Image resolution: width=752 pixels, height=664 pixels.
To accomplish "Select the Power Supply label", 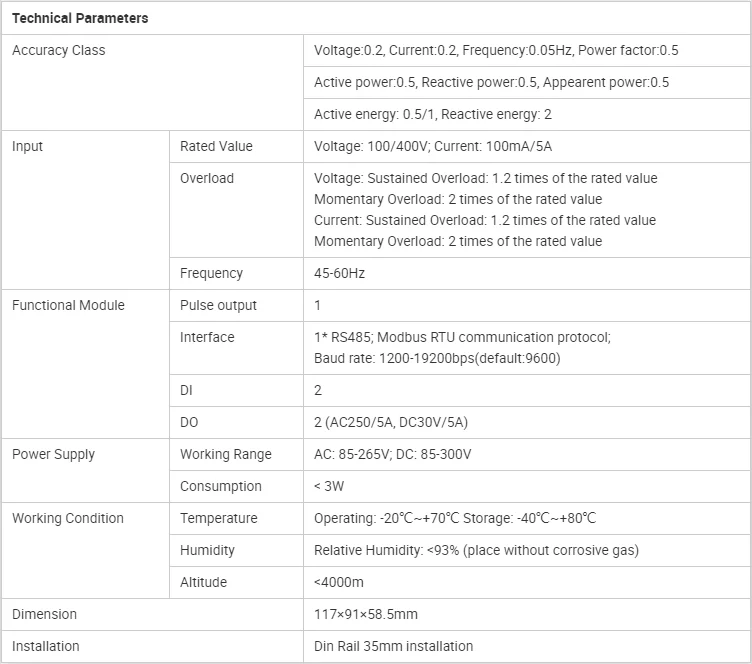I will click(x=53, y=454).
